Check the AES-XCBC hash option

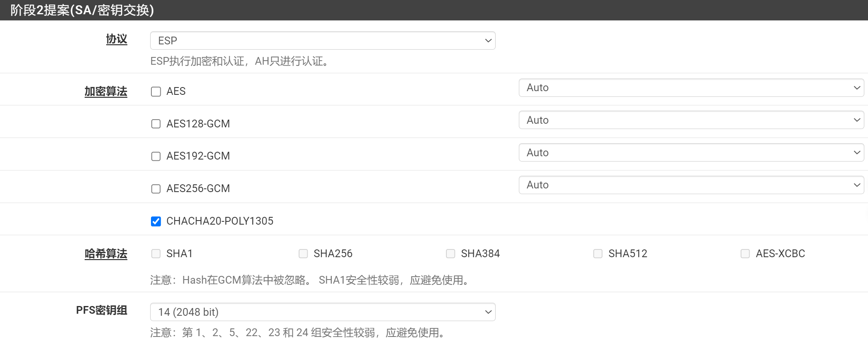(745, 254)
